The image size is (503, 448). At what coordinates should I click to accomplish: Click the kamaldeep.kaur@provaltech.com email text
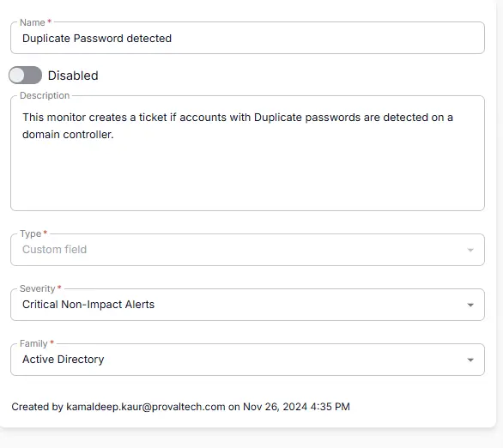point(146,407)
